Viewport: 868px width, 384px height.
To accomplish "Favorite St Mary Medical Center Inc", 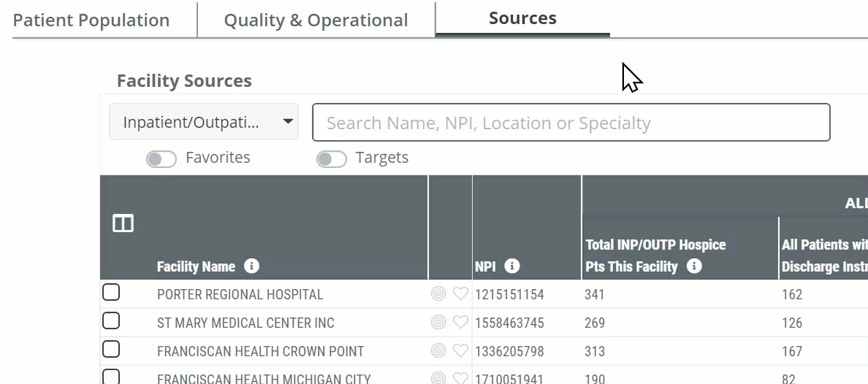I will [x=460, y=323].
